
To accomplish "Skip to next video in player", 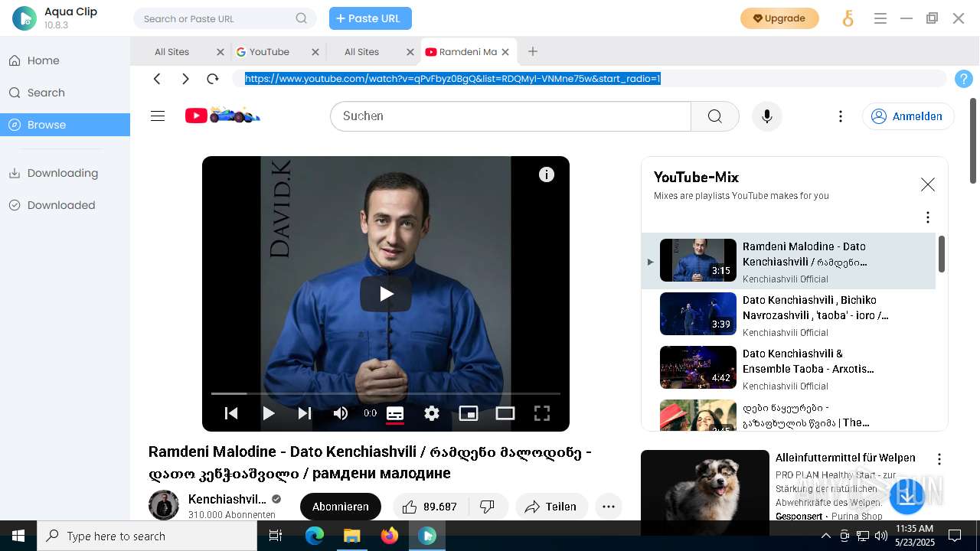I will pos(305,413).
